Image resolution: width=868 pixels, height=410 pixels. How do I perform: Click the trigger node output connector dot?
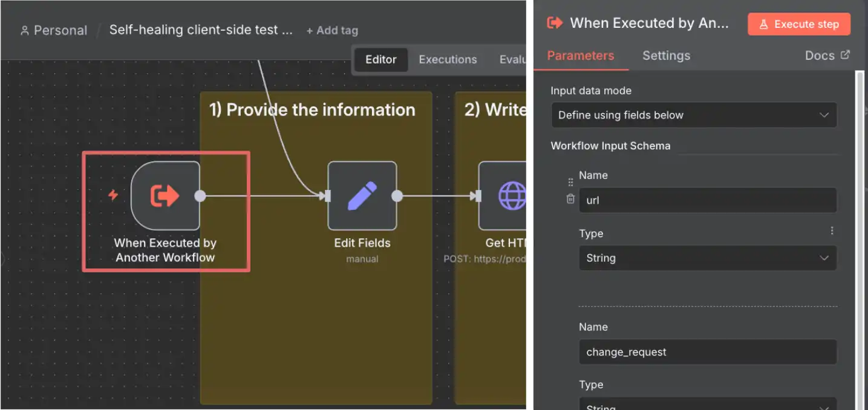[x=200, y=195]
